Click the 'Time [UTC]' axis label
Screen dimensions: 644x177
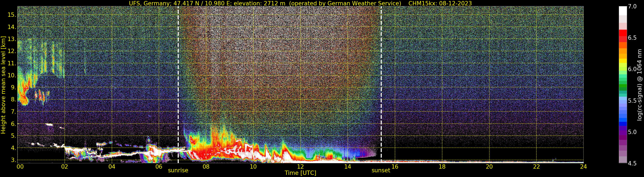pos(300,173)
